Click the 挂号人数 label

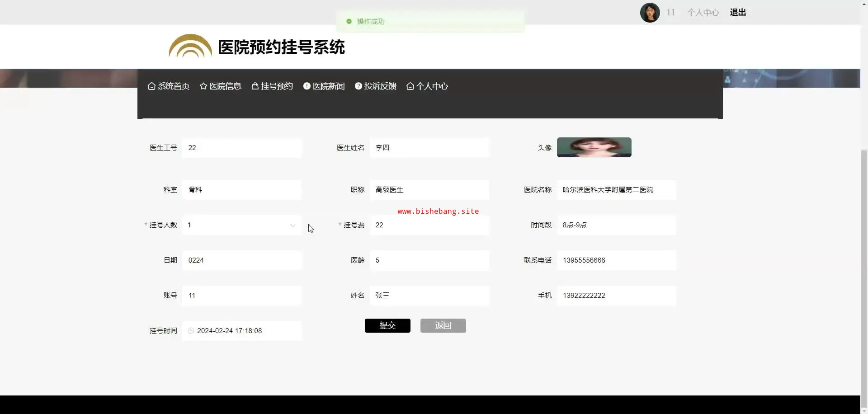[163, 225]
